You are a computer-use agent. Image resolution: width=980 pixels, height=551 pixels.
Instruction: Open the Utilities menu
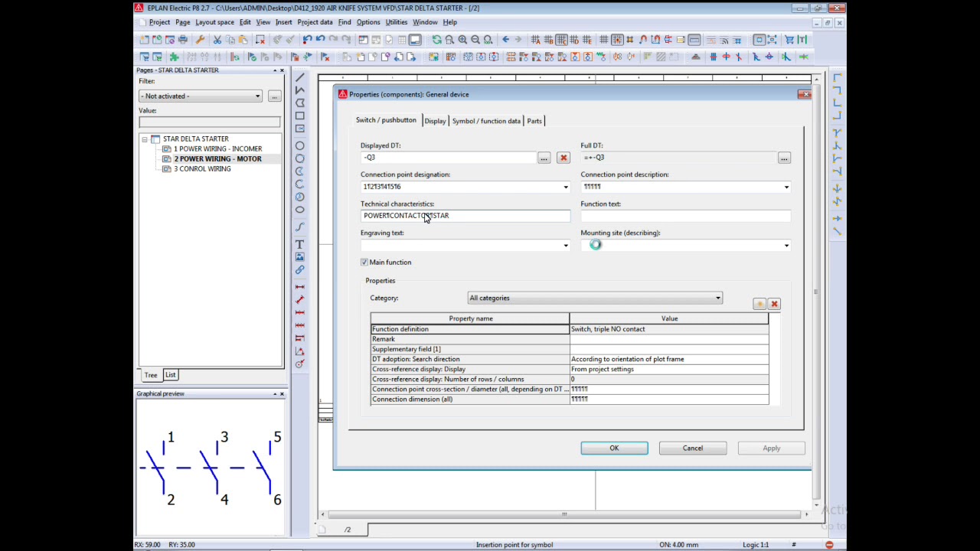[x=396, y=22]
